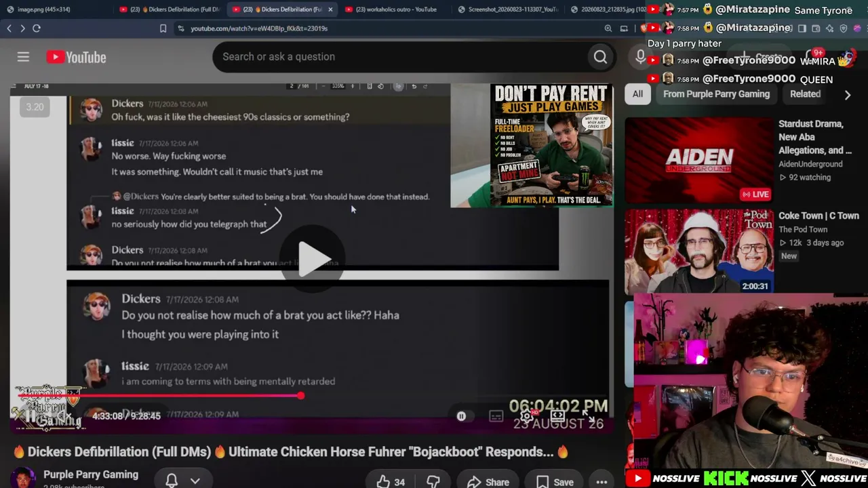
Task: Open YouTube notifications with 9+ badge
Action: click(x=813, y=57)
